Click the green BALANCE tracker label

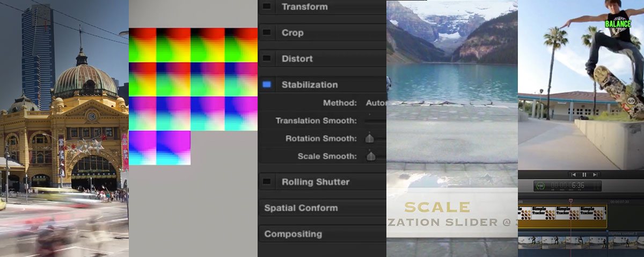click(x=617, y=24)
